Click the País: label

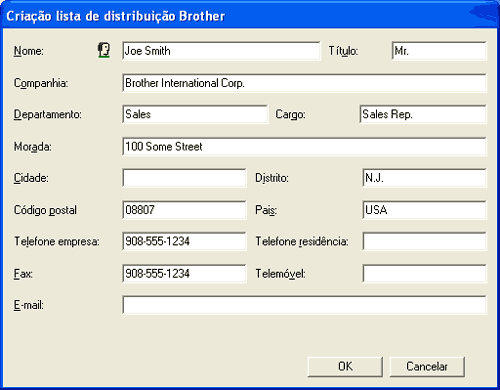coord(266,210)
